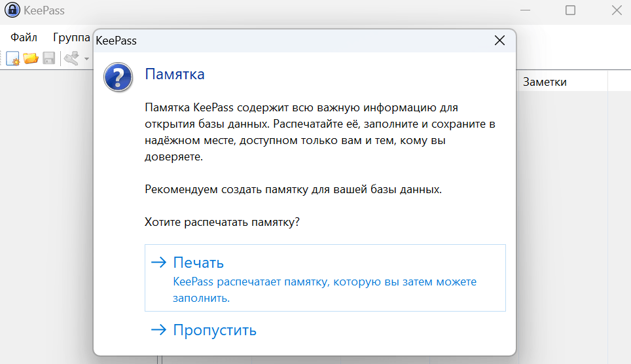Open the Группа menu
This screenshot has height=364, width=631.
[x=71, y=37]
